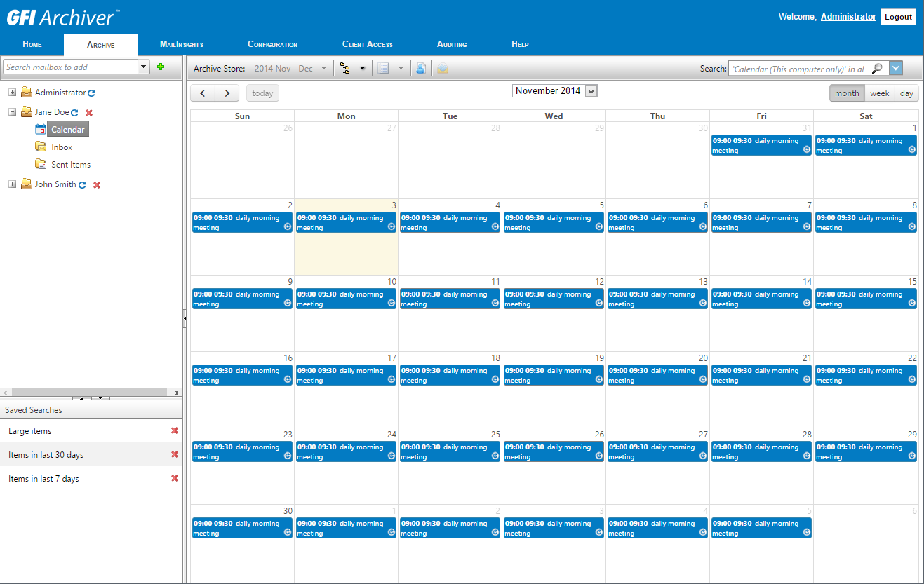This screenshot has height=584, width=924.
Task: Click the Search mailbox to add field
Action: click(70, 67)
